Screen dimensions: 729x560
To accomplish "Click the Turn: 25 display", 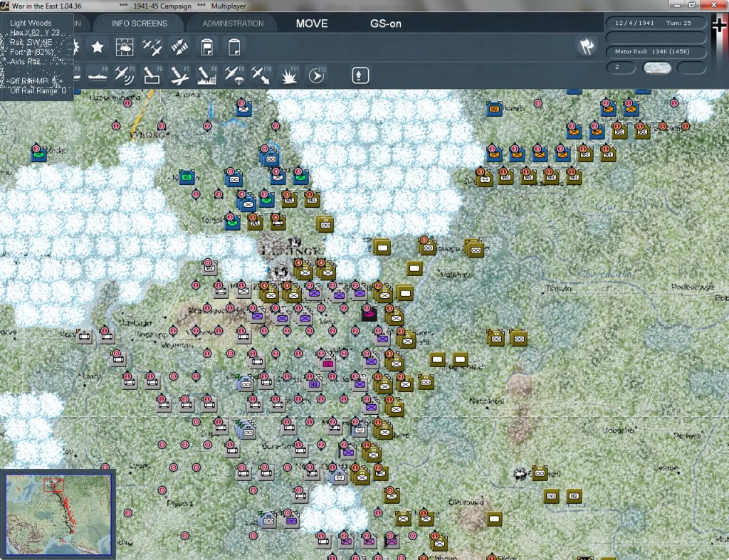I will pos(678,23).
